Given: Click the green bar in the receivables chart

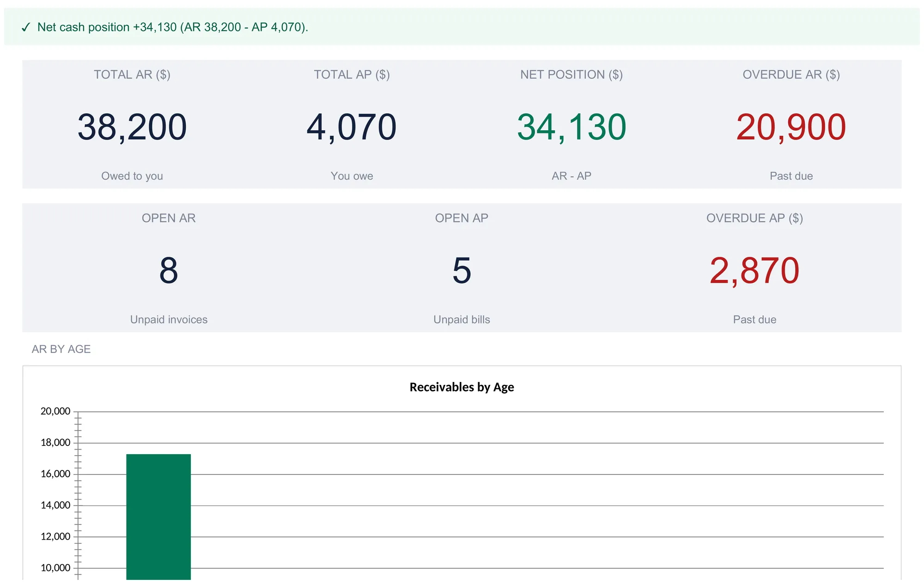Looking at the screenshot, I should point(158,517).
